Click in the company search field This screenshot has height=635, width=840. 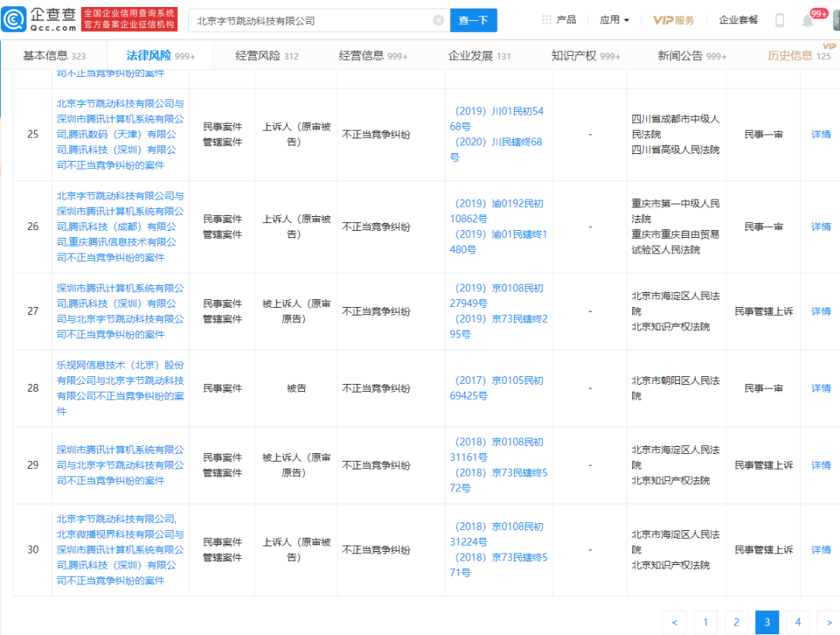coord(311,21)
